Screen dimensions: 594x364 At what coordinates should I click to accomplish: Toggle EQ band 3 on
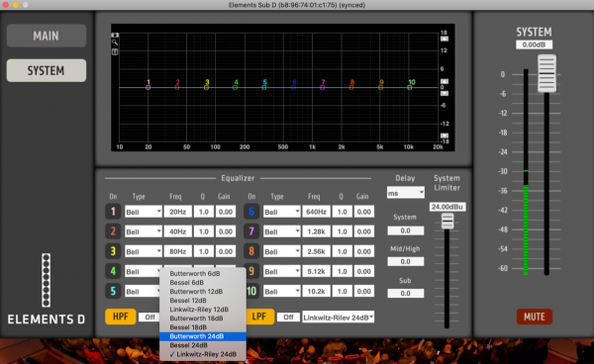click(x=113, y=251)
